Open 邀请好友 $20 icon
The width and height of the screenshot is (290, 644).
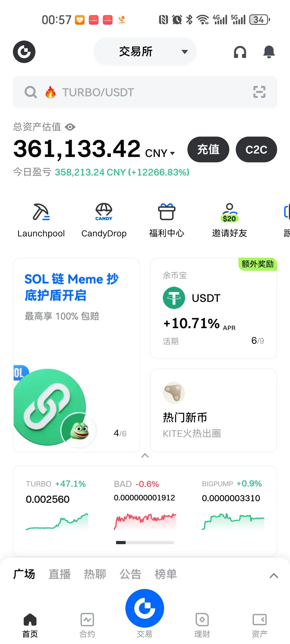point(229,213)
